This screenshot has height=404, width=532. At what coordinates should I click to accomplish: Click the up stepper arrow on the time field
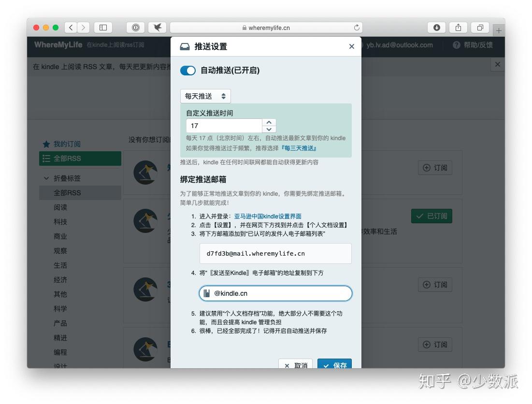tap(269, 122)
